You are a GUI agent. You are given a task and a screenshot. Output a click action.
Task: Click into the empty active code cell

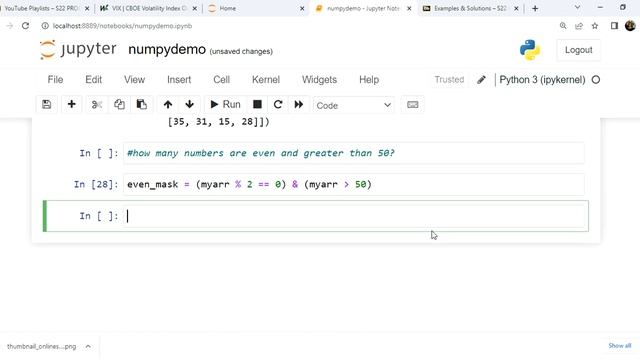click(x=354, y=216)
